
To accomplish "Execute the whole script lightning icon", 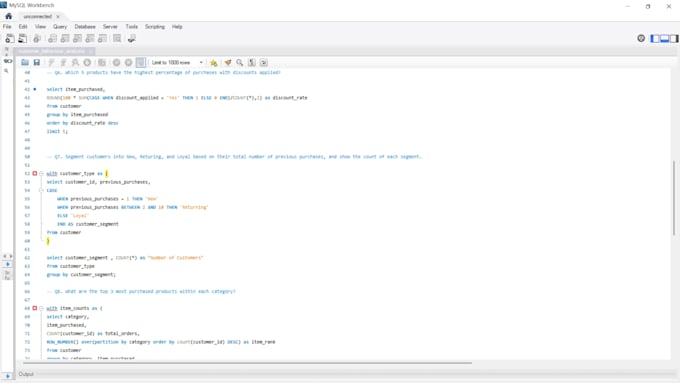I will pos(51,62).
